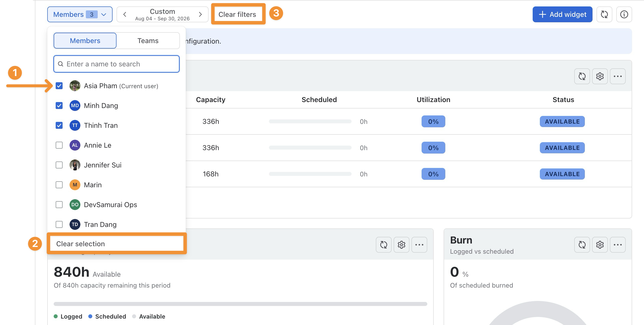Switch to the Teams tab
This screenshot has height=325, width=644.
148,41
